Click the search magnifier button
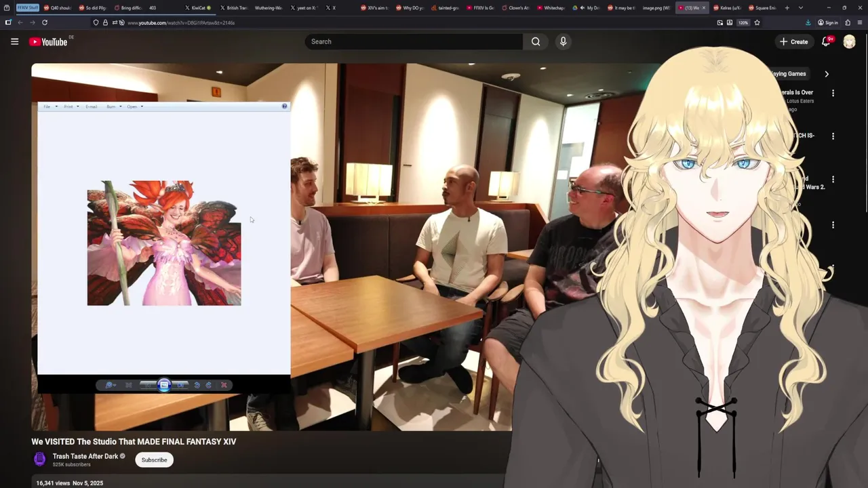 pyautogui.click(x=536, y=41)
